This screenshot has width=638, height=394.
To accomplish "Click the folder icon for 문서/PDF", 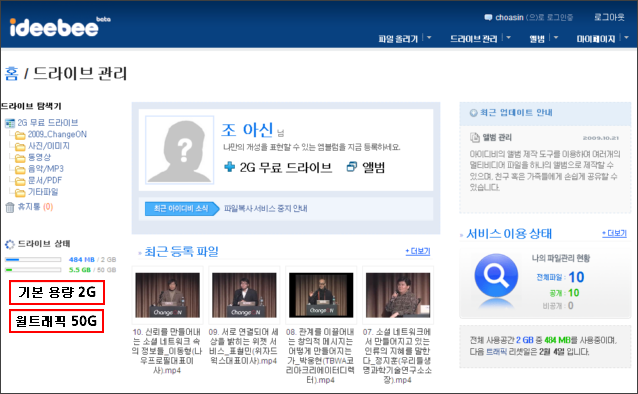I will pyautogui.click(x=20, y=181).
